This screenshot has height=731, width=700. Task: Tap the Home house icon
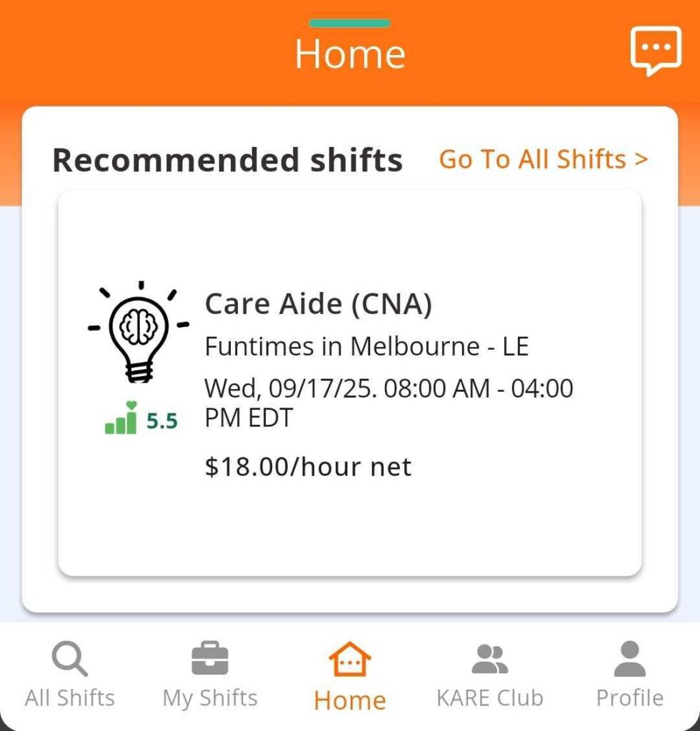[350, 659]
